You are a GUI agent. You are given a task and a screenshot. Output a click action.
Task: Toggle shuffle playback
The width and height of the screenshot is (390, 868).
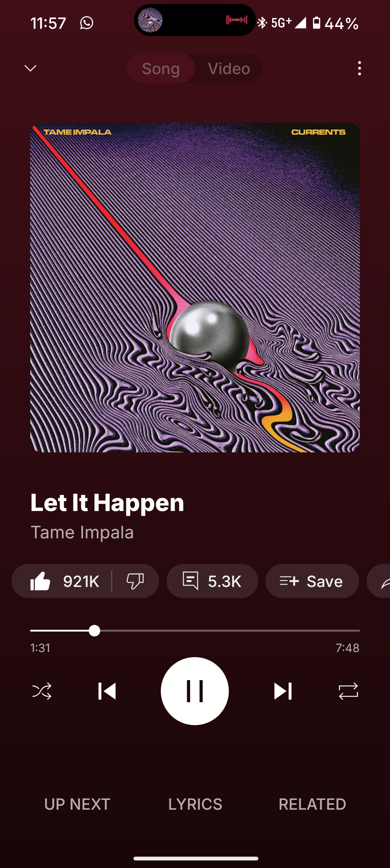pos(42,691)
